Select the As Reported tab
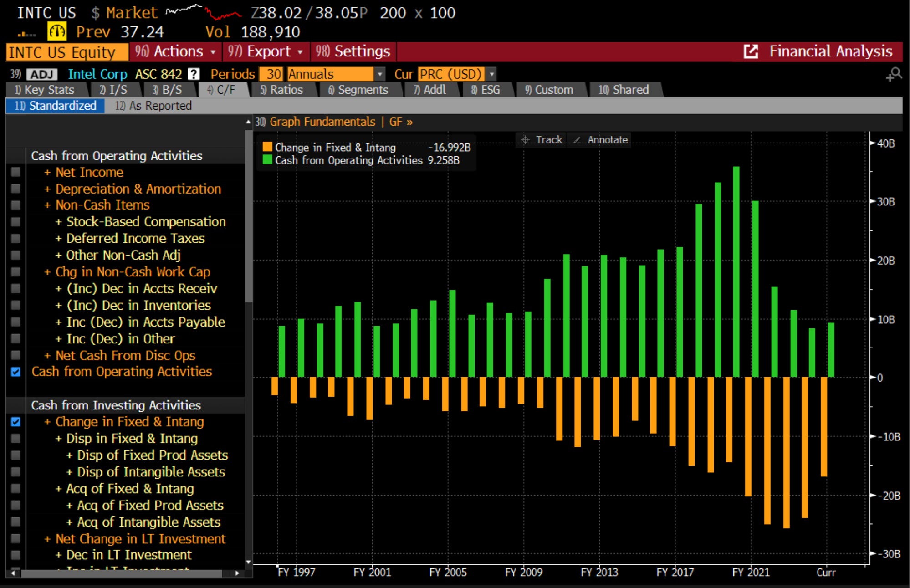 point(154,106)
